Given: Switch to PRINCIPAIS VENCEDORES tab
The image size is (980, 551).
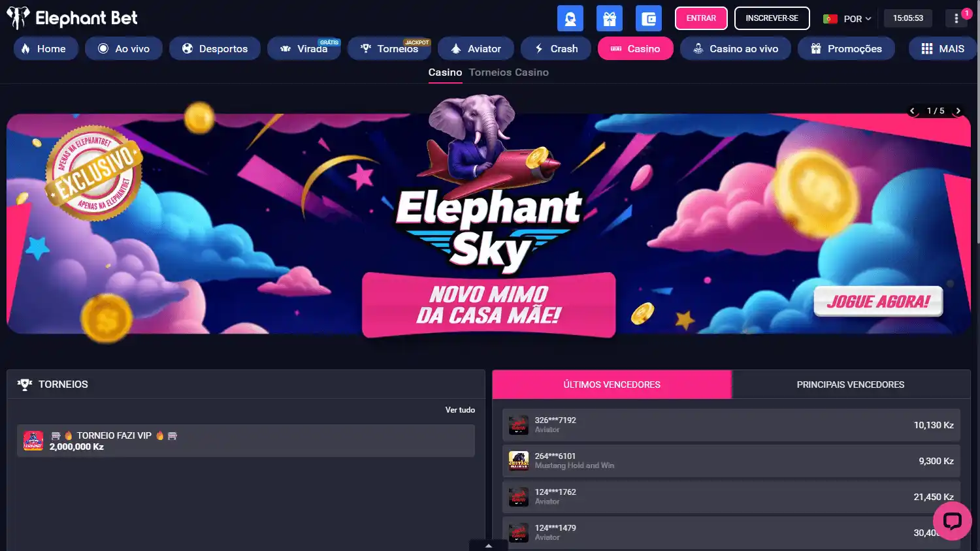Looking at the screenshot, I should coord(851,385).
